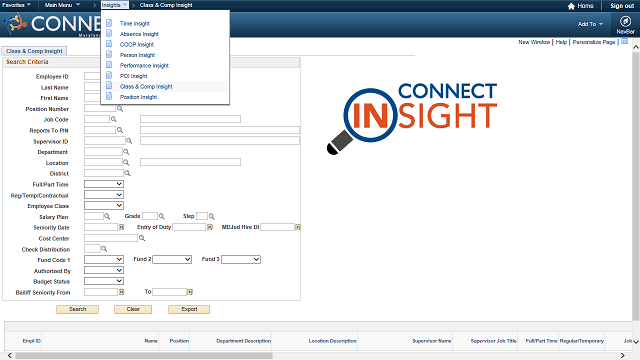Expand the Employee Class dropdown
640x360 pixels.
tap(104, 206)
